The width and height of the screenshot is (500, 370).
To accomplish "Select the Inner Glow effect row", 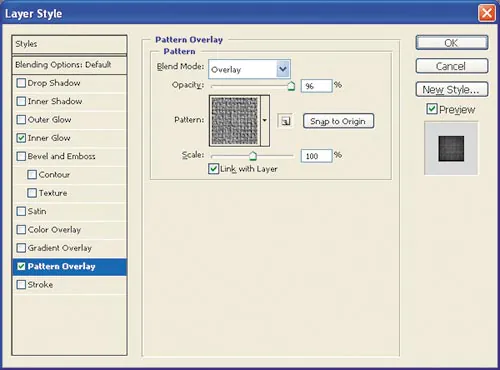I will pos(69,138).
